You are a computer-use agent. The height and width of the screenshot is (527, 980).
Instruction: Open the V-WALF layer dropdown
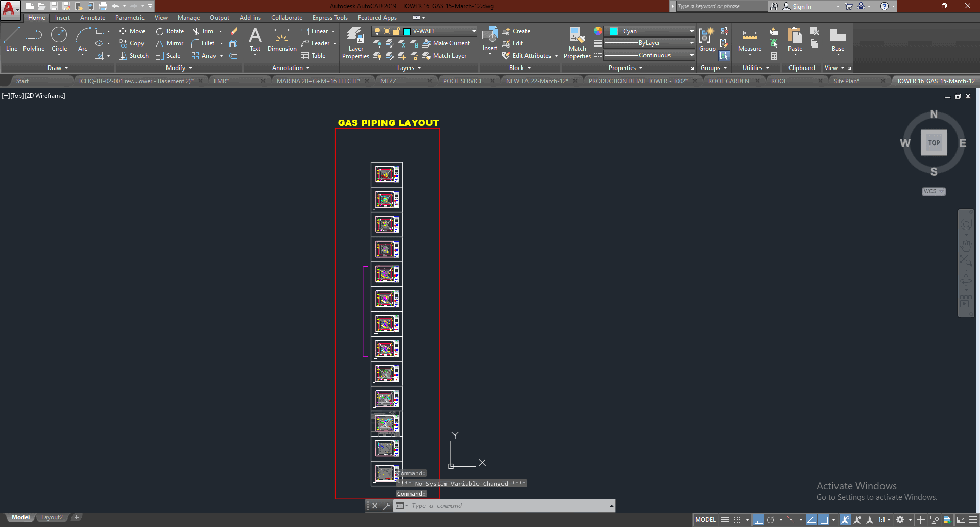(x=474, y=31)
